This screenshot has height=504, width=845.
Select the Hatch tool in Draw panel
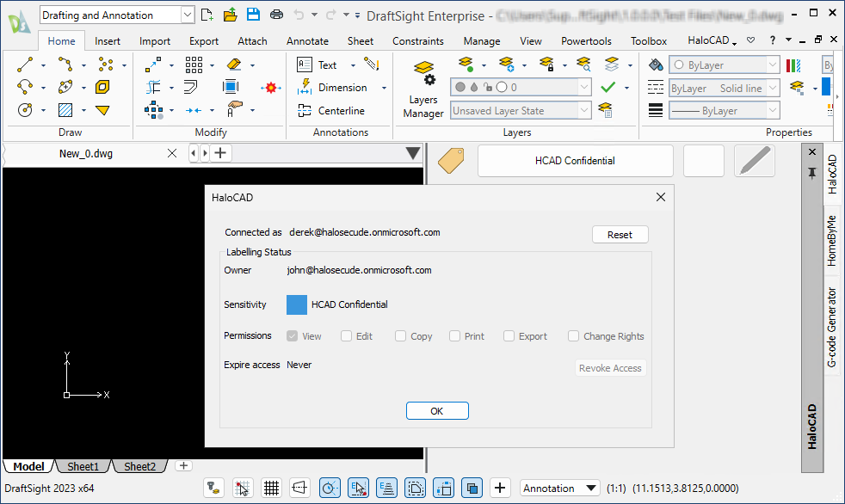point(65,110)
